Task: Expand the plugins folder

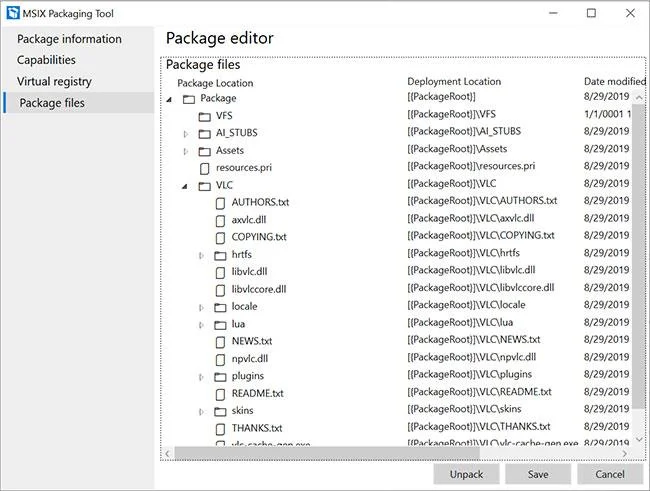Action: tap(201, 377)
